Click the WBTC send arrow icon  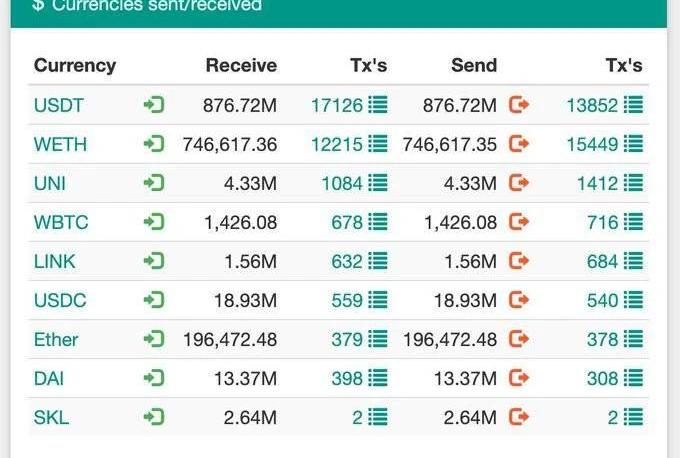(x=518, y=222)
